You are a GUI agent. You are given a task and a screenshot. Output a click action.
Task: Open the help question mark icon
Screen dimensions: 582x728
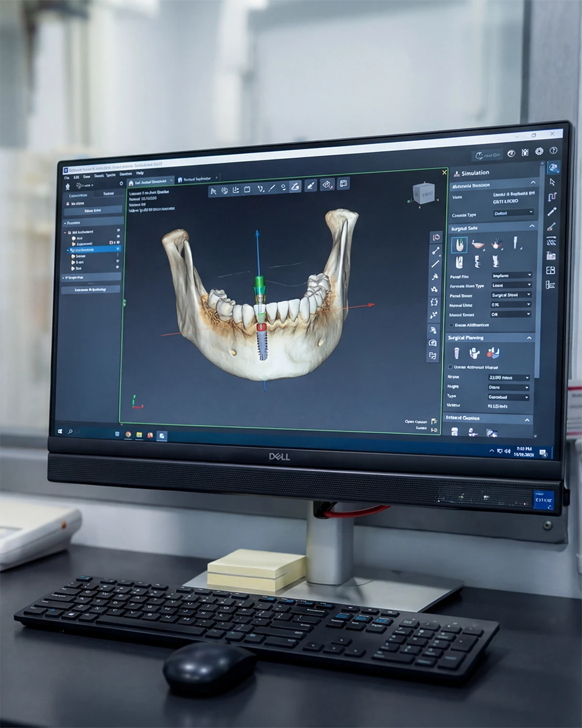[x=553, y=151]
